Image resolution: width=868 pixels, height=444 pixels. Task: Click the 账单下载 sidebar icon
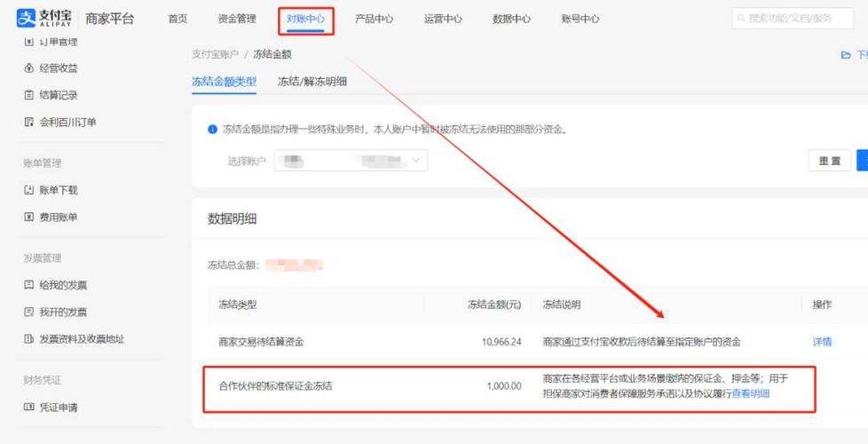click(28, 190)
